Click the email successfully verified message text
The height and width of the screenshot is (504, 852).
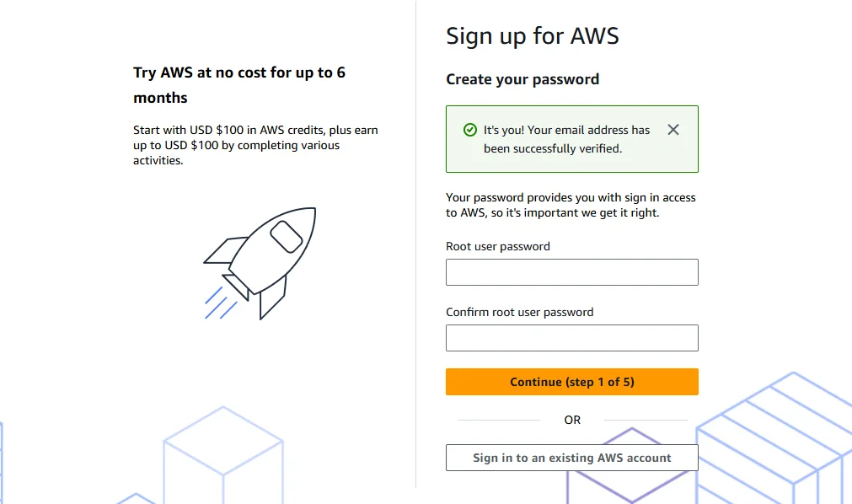[x=566, y=139]
